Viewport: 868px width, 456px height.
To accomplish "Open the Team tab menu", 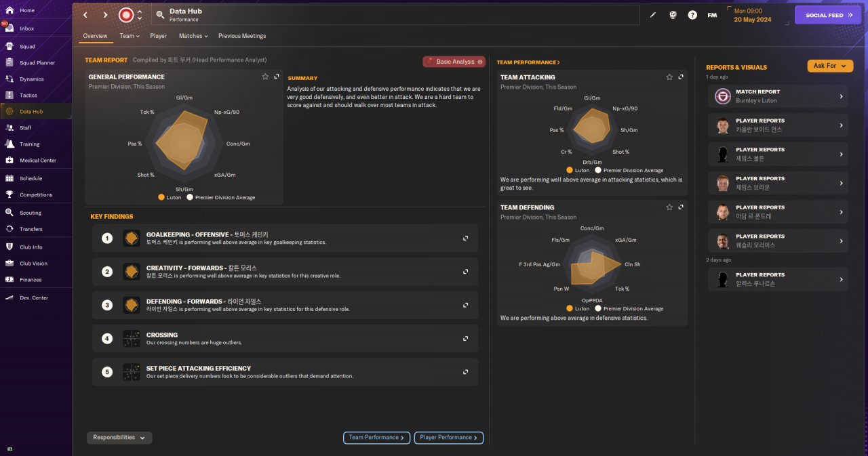I will tap(130, 36).
